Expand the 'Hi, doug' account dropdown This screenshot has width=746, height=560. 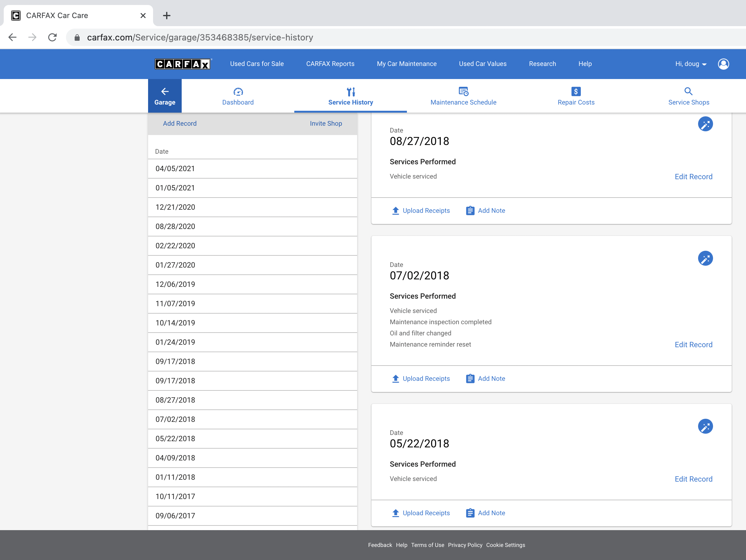690,64
